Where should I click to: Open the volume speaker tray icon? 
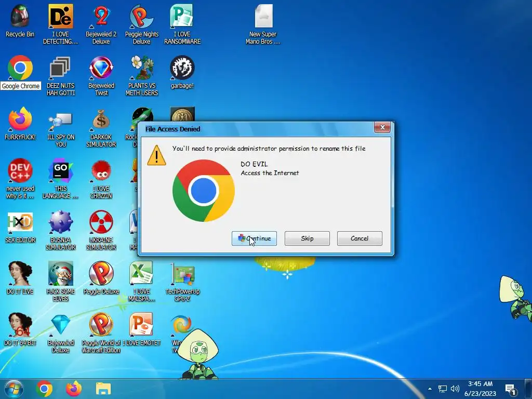pyautogui.click(x=455, y=389)
